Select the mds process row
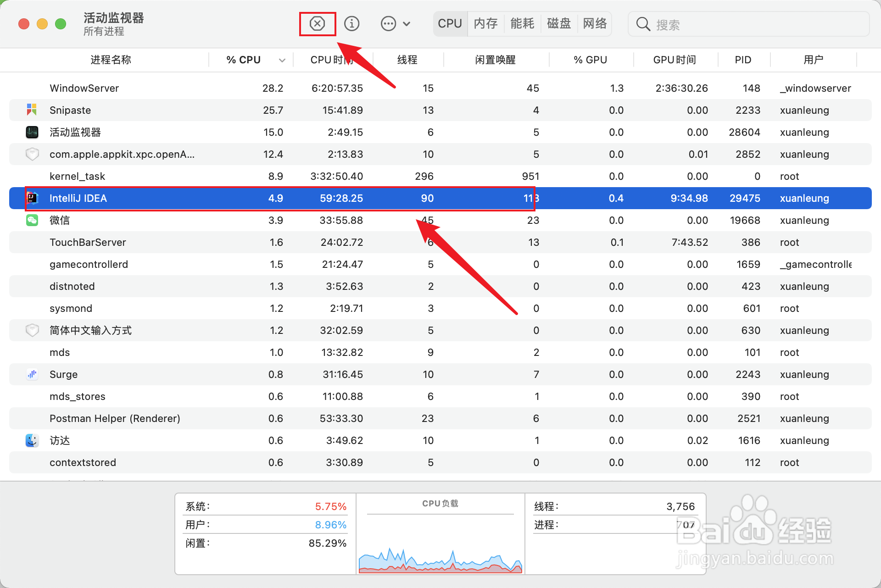This screenshot has width=881, height=588. [440, 352]
